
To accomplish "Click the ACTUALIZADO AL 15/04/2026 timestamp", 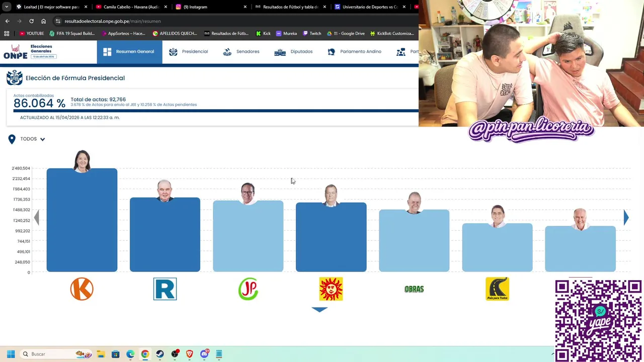I will (x=70, y=118).
